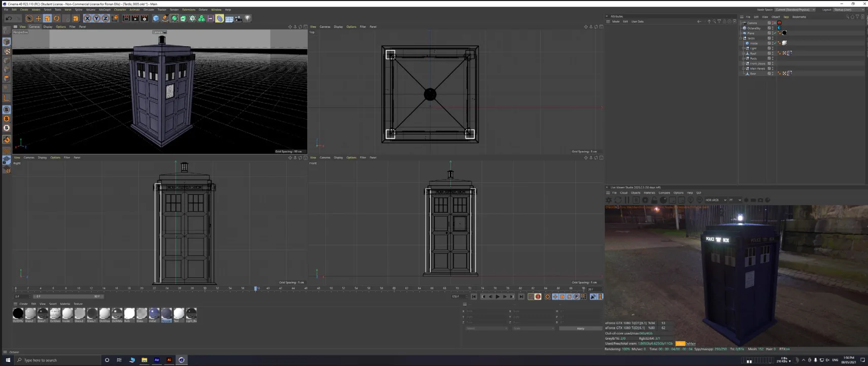
Task: Toggle visibility dots for Roof object
Action: [773, 53]
